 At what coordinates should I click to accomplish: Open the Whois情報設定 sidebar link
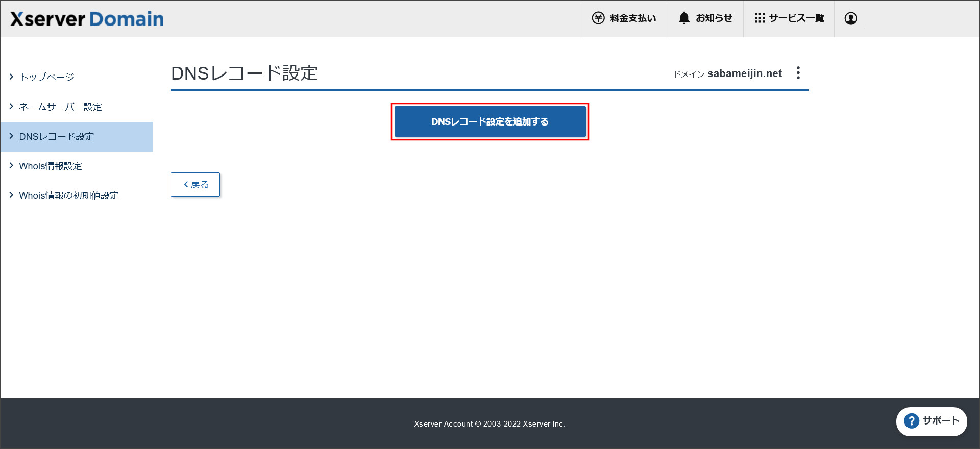[x=51, y=166]
